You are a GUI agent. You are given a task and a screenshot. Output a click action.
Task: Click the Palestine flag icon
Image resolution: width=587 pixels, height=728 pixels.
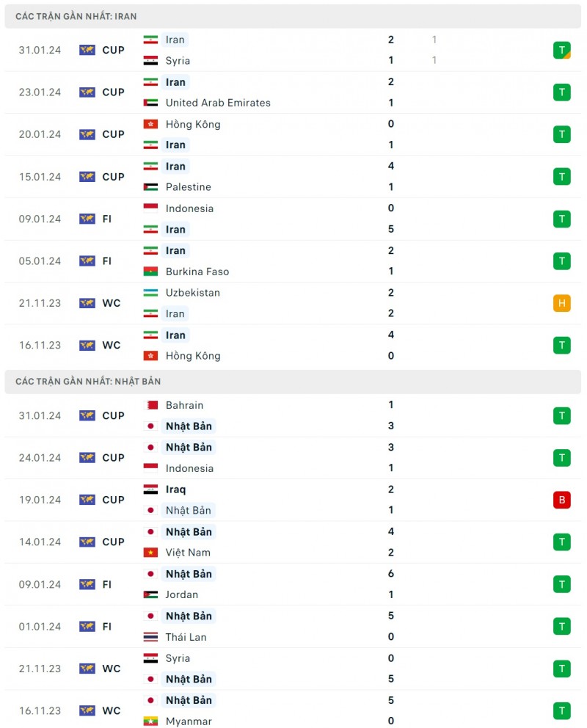150,187
